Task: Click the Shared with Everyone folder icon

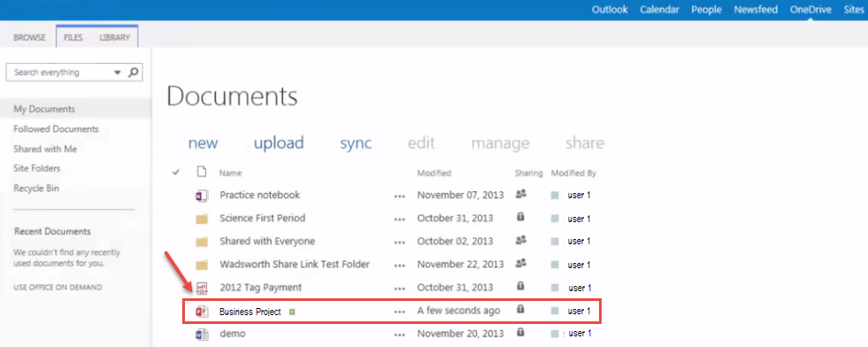Action: point(202,243)
